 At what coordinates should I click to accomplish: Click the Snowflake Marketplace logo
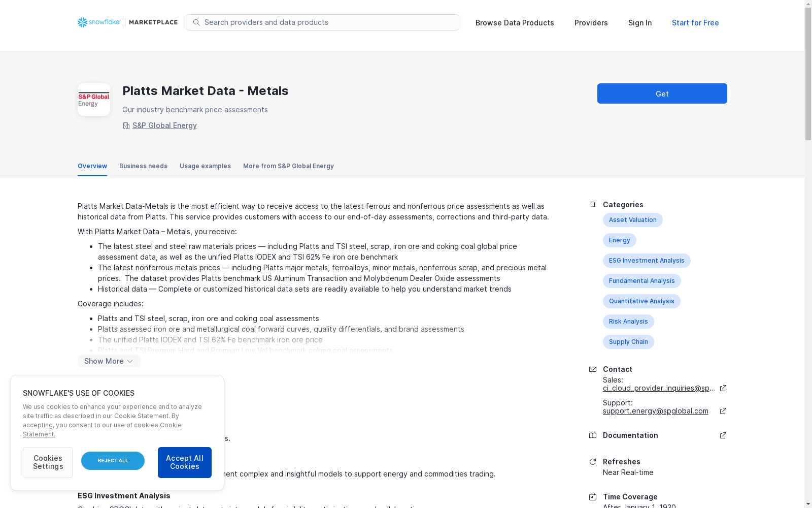click(127, 22)
